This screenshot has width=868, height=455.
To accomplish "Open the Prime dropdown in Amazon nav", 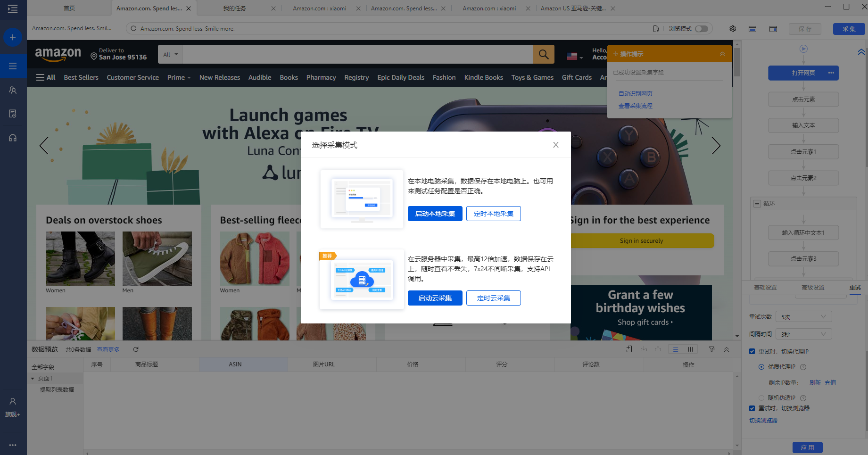I will (x=179, y=77).
